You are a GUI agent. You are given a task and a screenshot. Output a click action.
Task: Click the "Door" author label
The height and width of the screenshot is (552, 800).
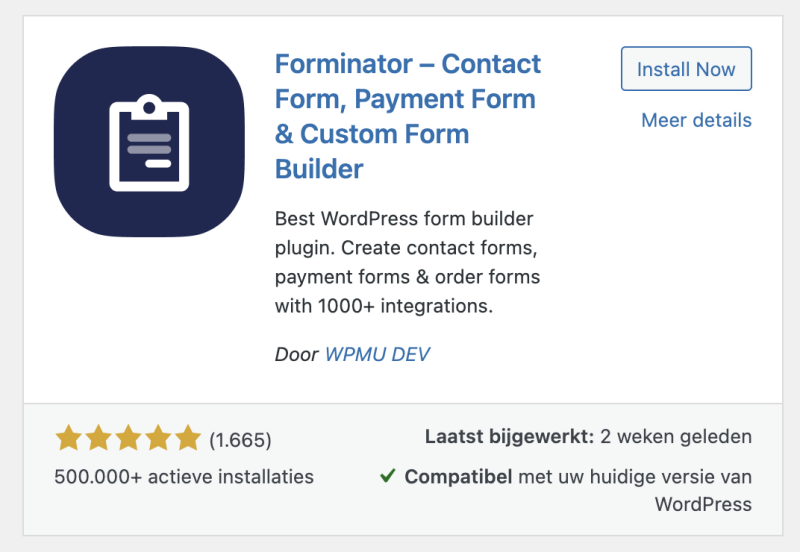pyautogui.click(x=296, y=354)
